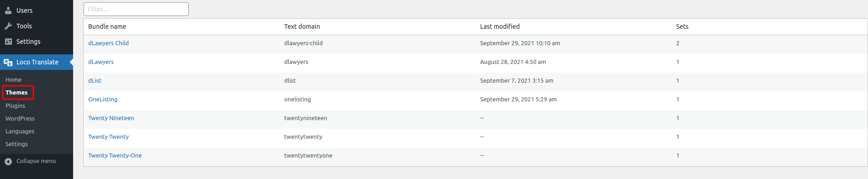Open the dLawyers theme bundle
This screenshot has width=868, height=179.
pyautogui.click(x=101, y=62)
